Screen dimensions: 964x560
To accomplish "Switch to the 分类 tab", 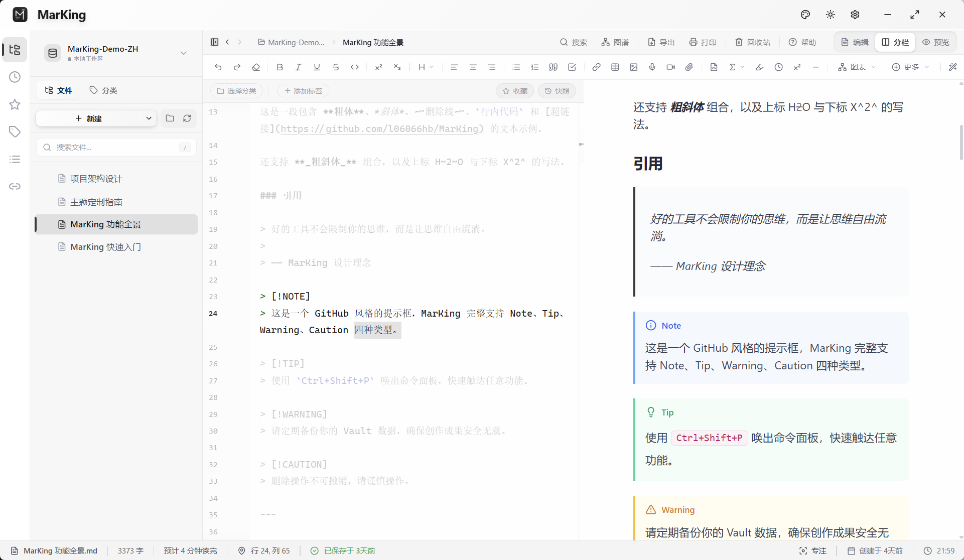I will (103, 90).
